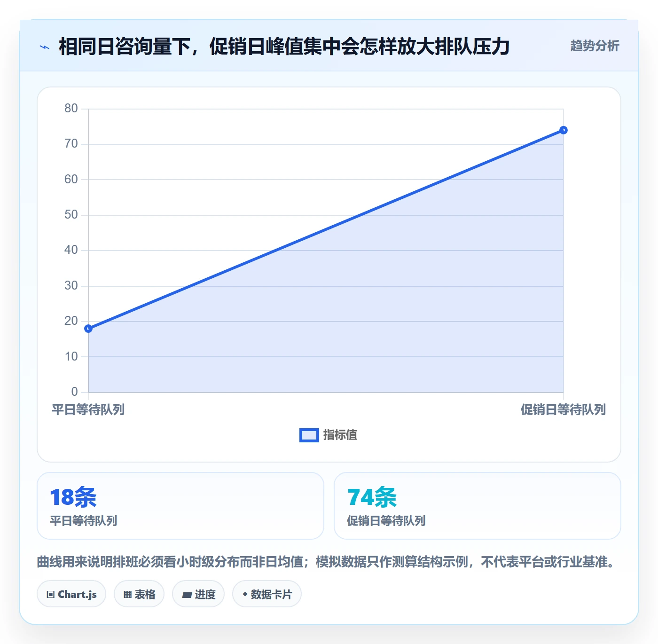This screenshot has height=644, width=658.
Task: Click the 平日等待队列 x-axis label
Action: [88, 410]
